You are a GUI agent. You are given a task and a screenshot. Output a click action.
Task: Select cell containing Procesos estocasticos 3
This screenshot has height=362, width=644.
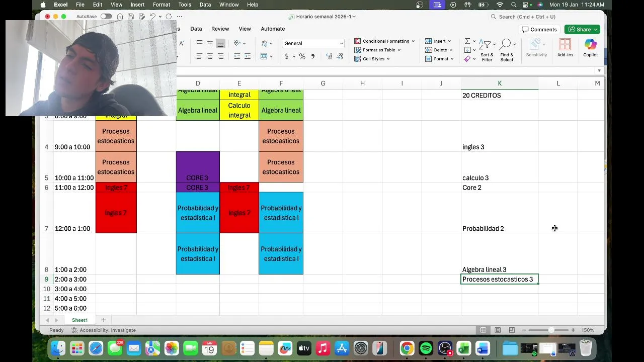(500, 279)
